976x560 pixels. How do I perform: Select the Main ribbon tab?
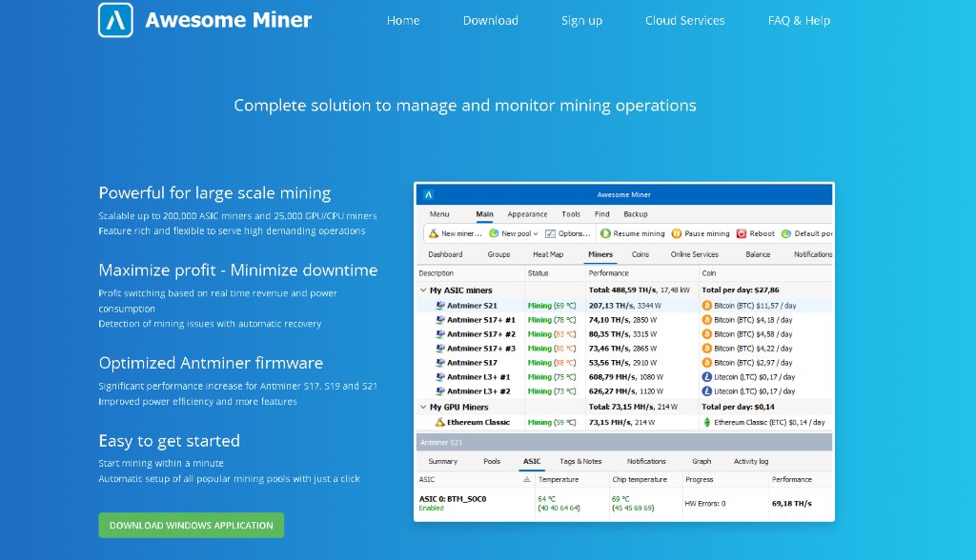point(484,214)
